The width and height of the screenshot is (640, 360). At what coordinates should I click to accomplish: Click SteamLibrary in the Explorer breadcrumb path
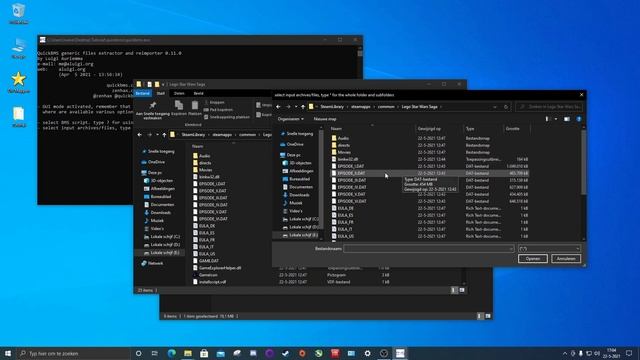193,135
